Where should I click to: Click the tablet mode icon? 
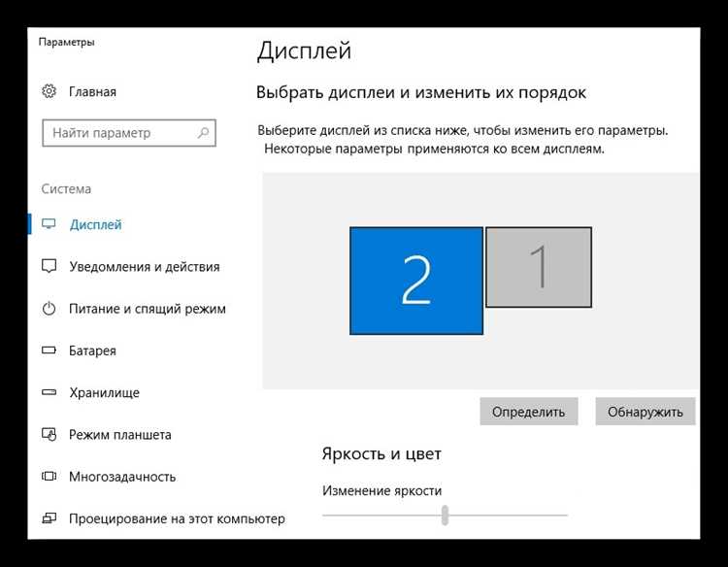49,434
